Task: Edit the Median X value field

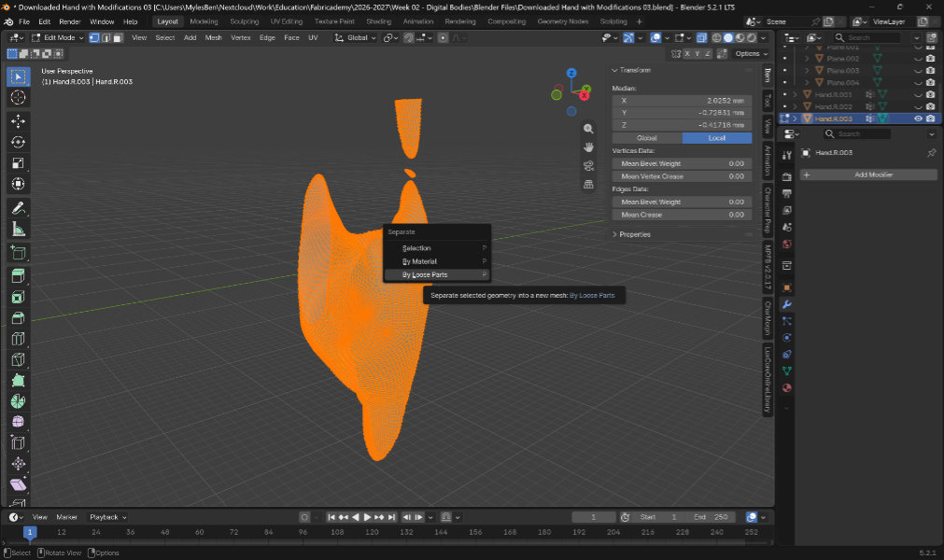Action: pos(683,101)
